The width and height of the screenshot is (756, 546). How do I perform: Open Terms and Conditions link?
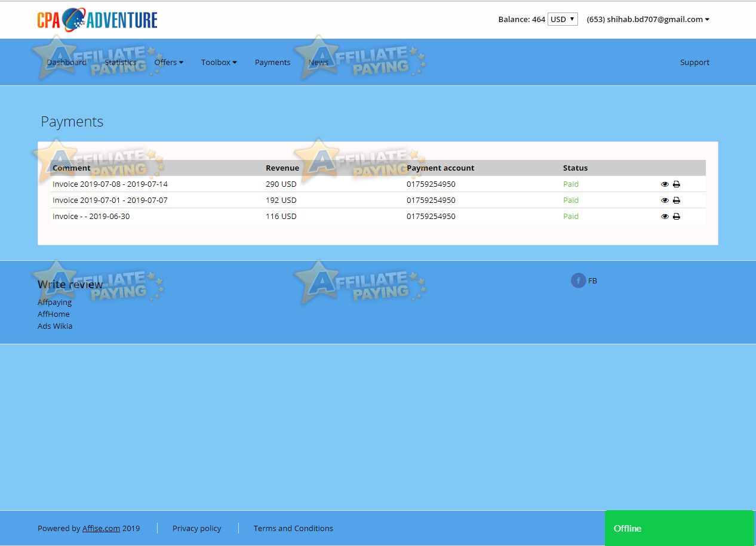pyautogui.click(x=293, y=528)
